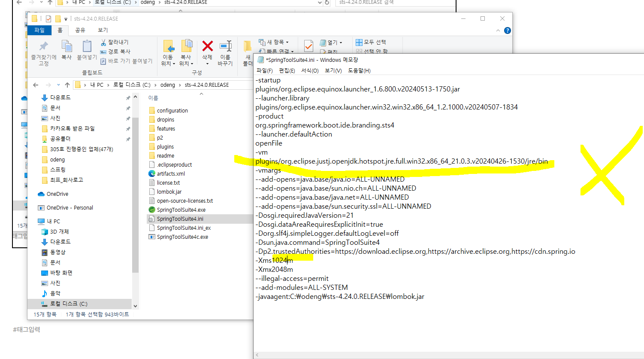Viewport: 644px width, 359px height.
Task: Click Paste shortcut (바로 가기 붙여넣기)
Action: pyautogui.click(x=127, y=61)
